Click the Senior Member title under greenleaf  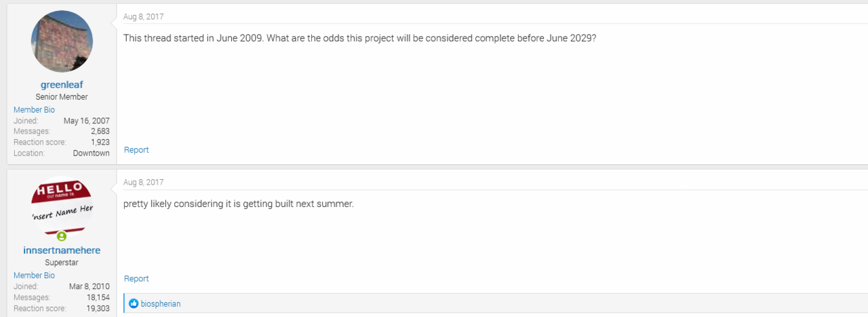pos(62,97)
